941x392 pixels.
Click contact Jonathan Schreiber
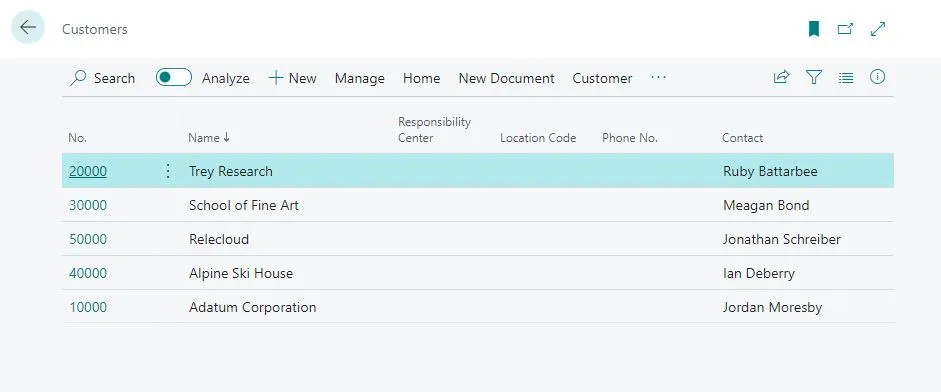coord(781,239)
